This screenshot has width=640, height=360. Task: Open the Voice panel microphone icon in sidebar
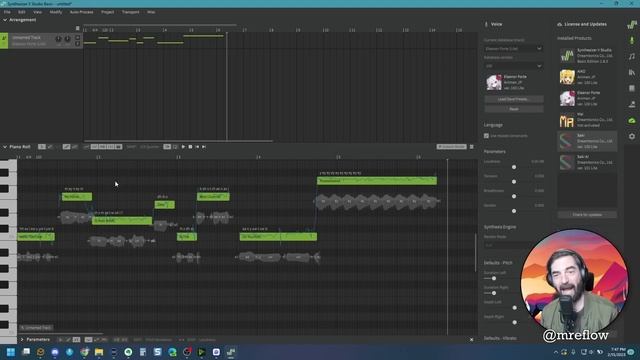point(632,40)
